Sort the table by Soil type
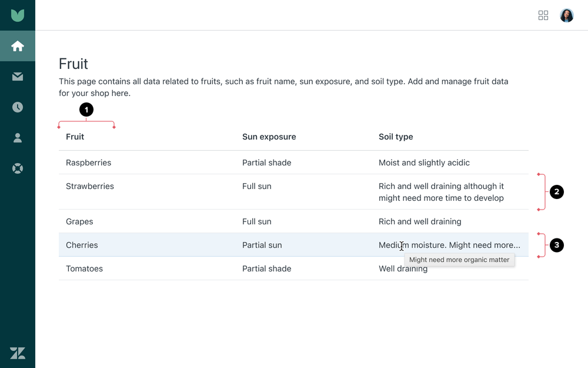 [x=395, y=137]
